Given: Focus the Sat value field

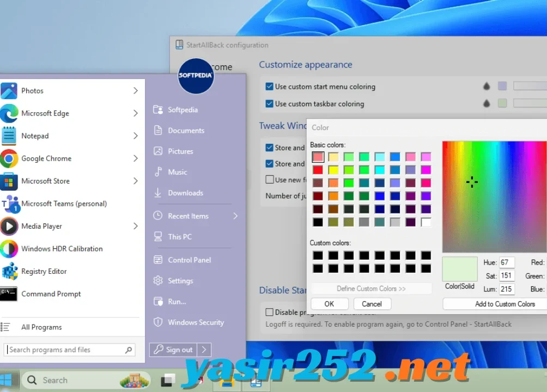Looking at the screenshot, I should [507, 276].
